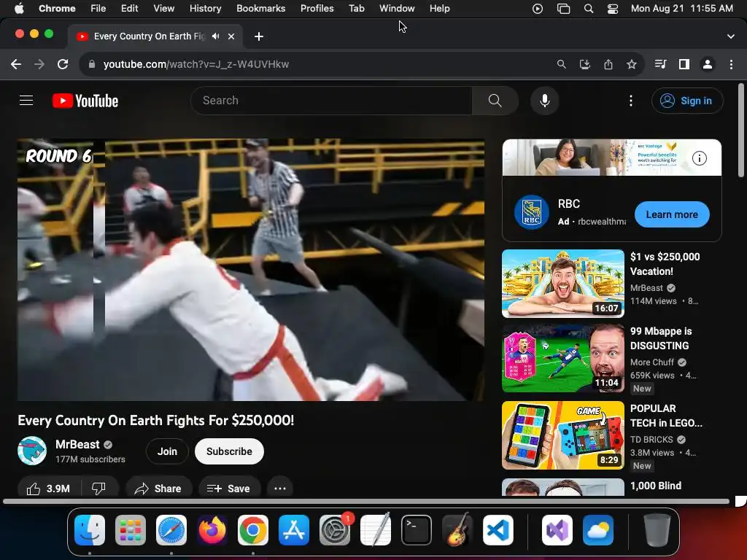747x560 pixels.
Task: Install app via address bar icon
Action: pyautogui.click(x=584, y=64)
